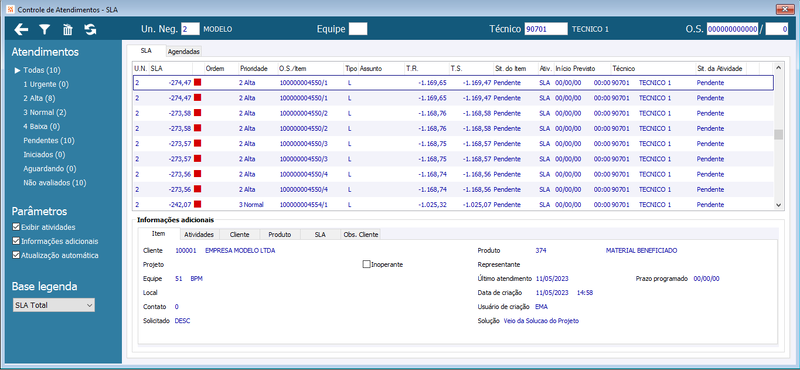Image resolution: width=800 pixels, height=370 pixels.
Task: Open the Atividades info tab
Action: point(199,234)
